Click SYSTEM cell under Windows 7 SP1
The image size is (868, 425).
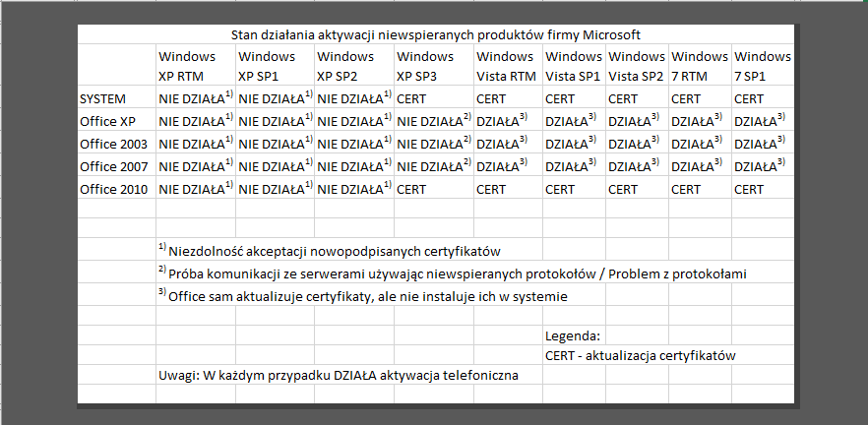pyautogui.click(x=763, y=98)
